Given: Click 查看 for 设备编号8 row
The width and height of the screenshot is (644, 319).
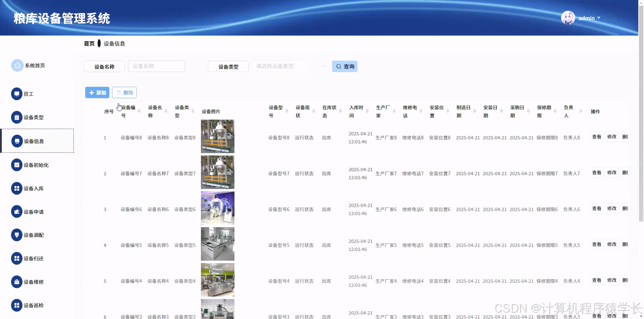Looking at the screenshot, I should 597,137.
